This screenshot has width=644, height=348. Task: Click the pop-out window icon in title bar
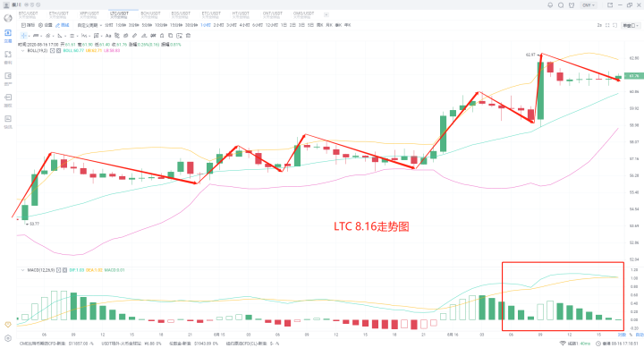[x=610, y=5]
